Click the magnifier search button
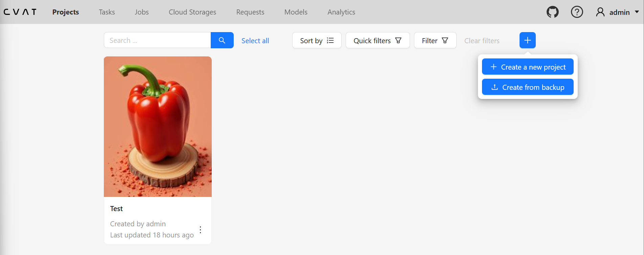 [222, 41]
